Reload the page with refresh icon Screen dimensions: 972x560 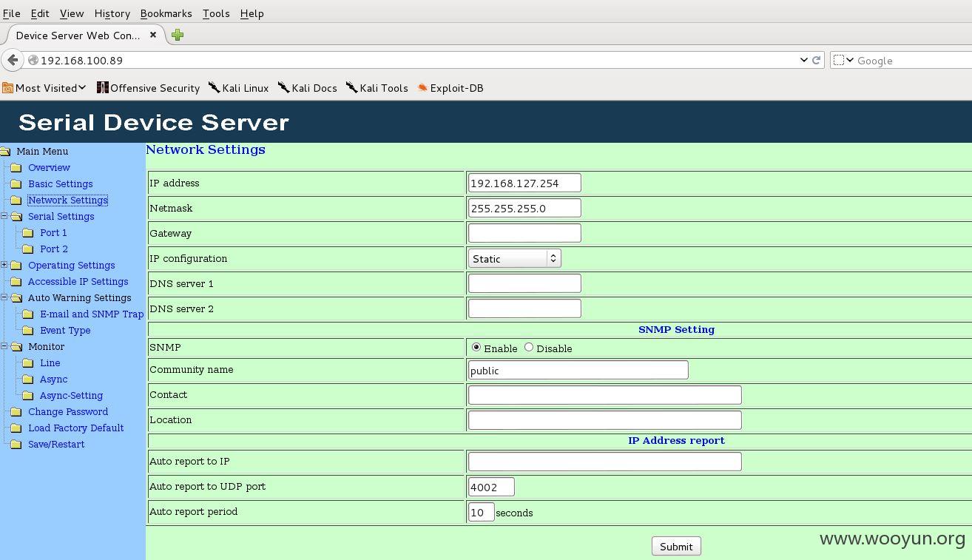[817, 60]
